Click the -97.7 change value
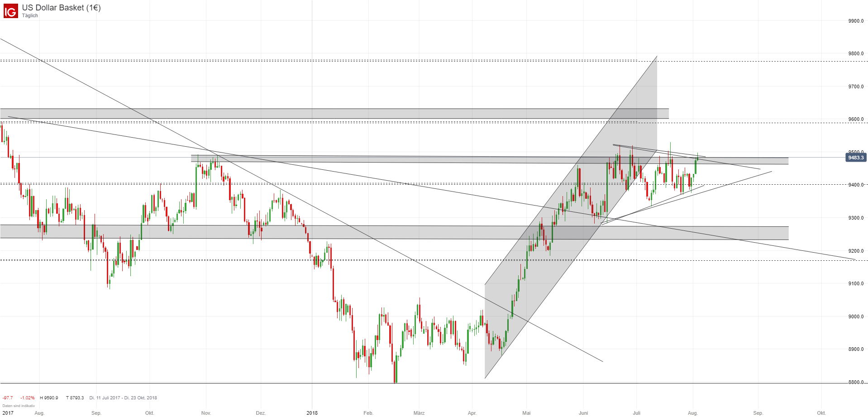868x417 pixels. click(8, 398)
